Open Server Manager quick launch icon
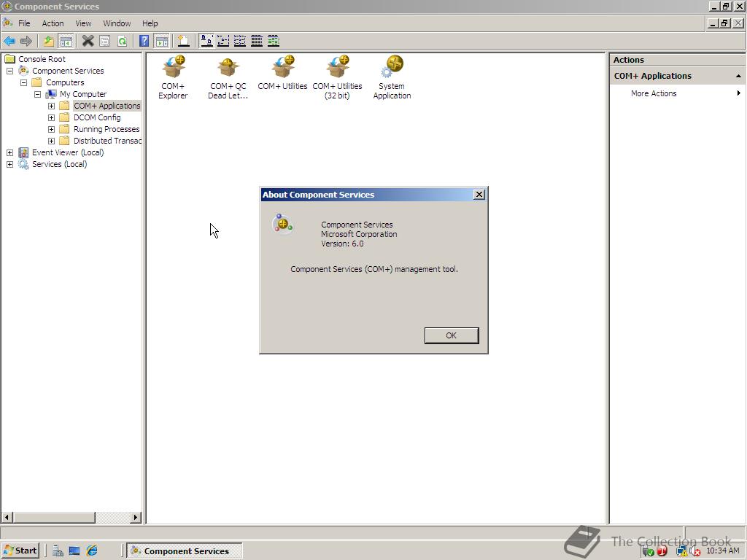The height and width of the screenshot is (560, 747). pyautogui.click(x=58, y=551)
